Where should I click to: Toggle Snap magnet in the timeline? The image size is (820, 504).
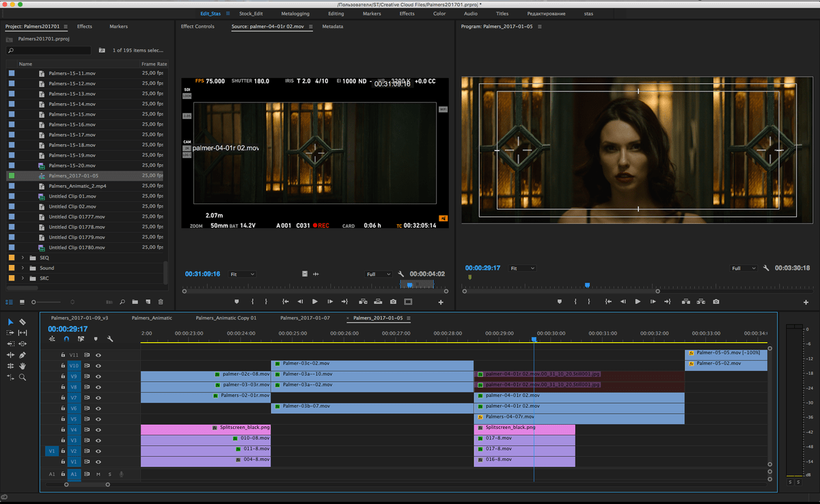point(66,339)
